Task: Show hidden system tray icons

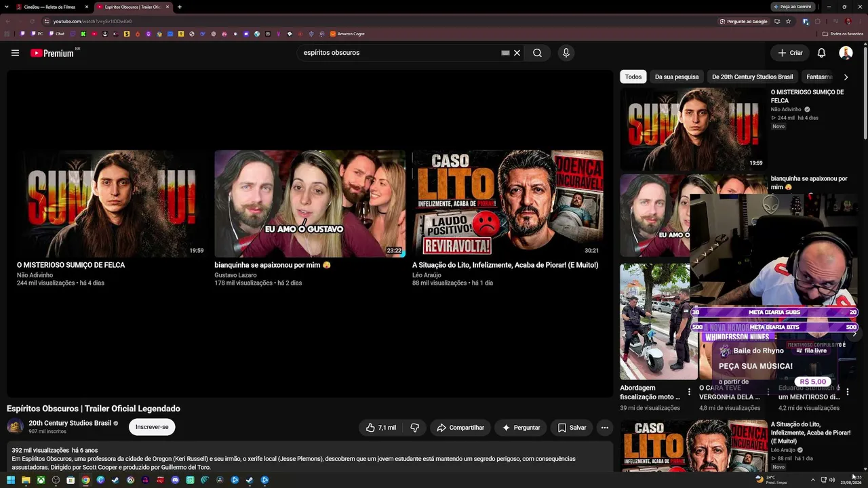Action: [812, 480]
